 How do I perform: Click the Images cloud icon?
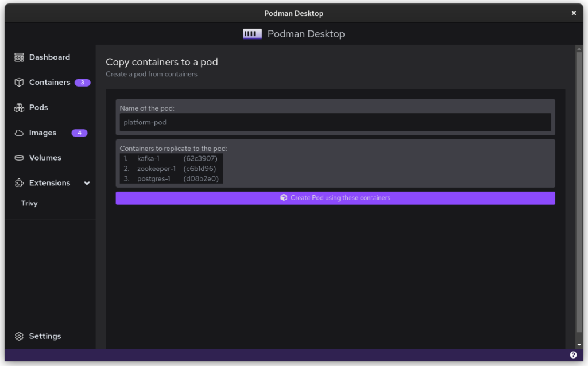click(x=19, y=133)
